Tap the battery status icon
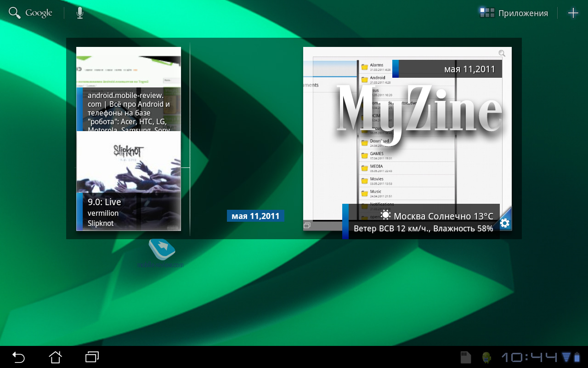Screen dimensions: 588x368 pyautogui.click(x=576, y=357)
